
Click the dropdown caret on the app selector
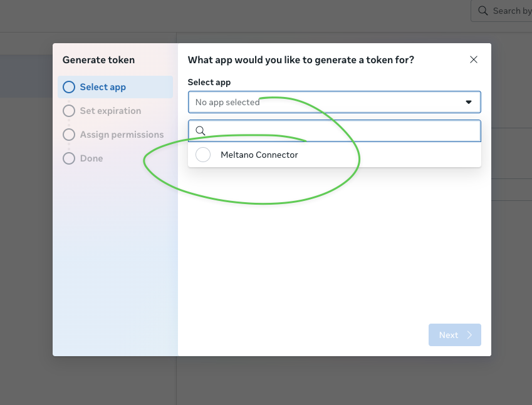[468, 101]
